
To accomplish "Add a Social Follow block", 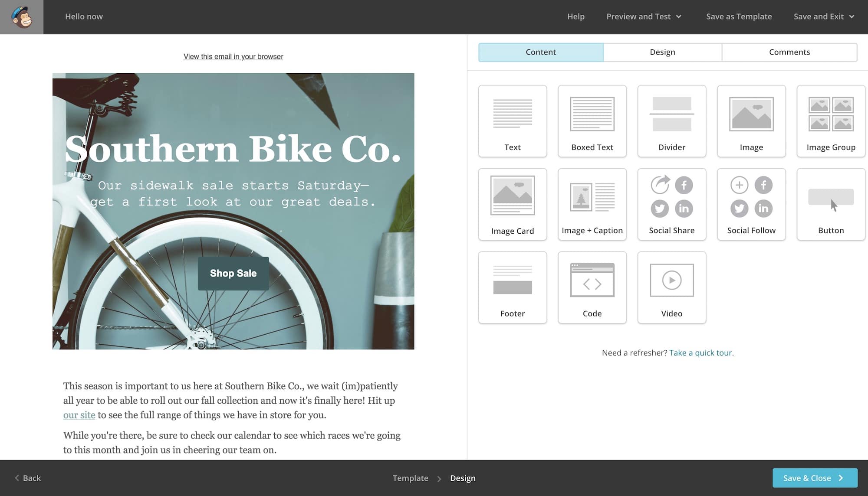I will click(751, 204).
